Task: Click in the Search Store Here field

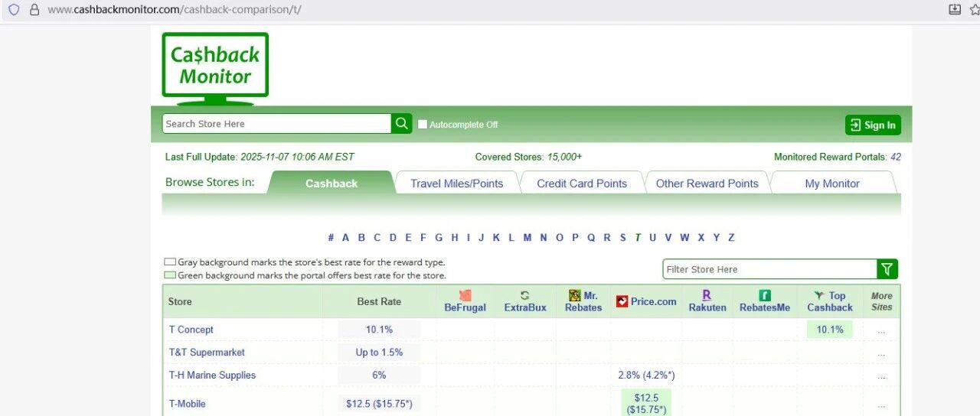Action: point(277,124)
